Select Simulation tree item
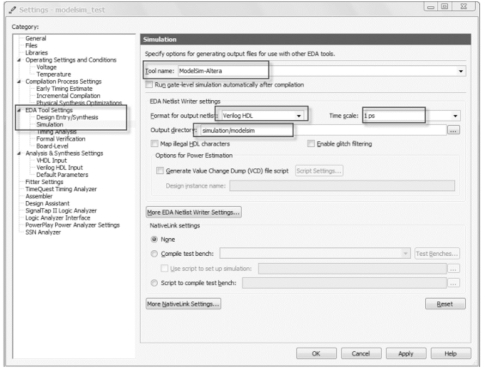The width and height of the screenshot is (485, 369). click(50, 124)
